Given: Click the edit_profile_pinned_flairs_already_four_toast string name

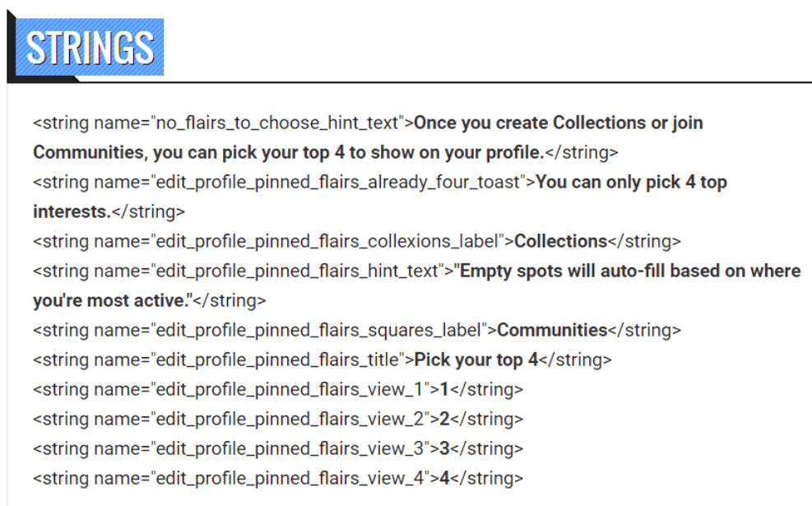Looking at the screenshot, I should pos(339,183).
